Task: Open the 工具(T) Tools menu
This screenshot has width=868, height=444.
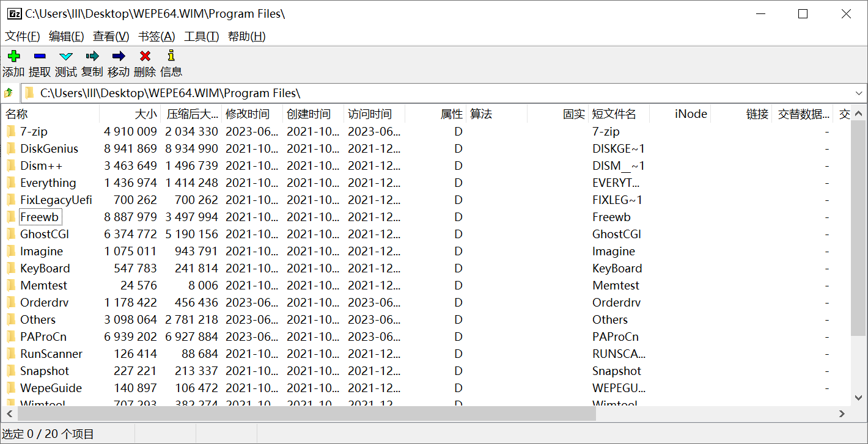Action: (202, 37)
